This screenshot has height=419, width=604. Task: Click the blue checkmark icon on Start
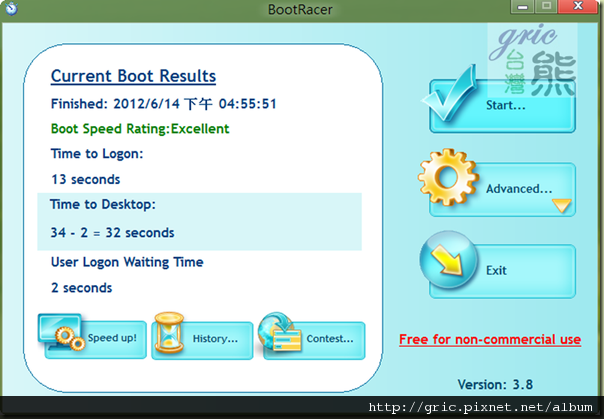(x=449, y=93)
